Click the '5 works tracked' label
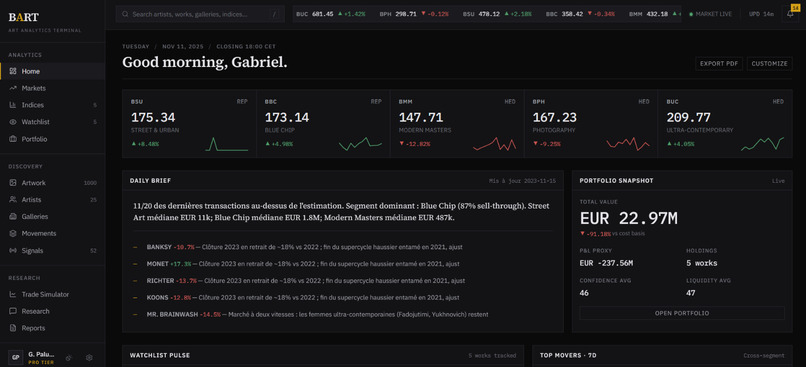 pyautogui.click(x=492, y=355)
